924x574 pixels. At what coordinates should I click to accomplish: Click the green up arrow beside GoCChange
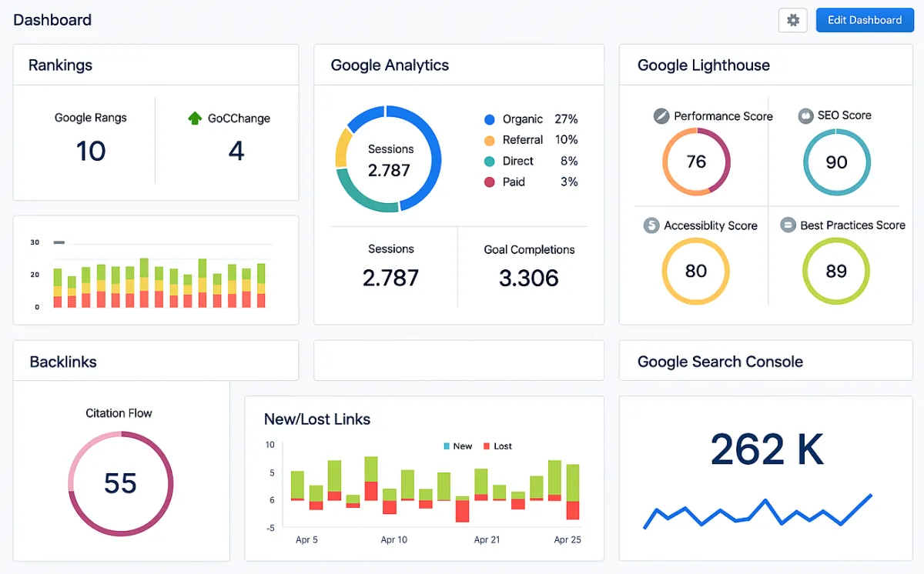click(x=195, y=118)
